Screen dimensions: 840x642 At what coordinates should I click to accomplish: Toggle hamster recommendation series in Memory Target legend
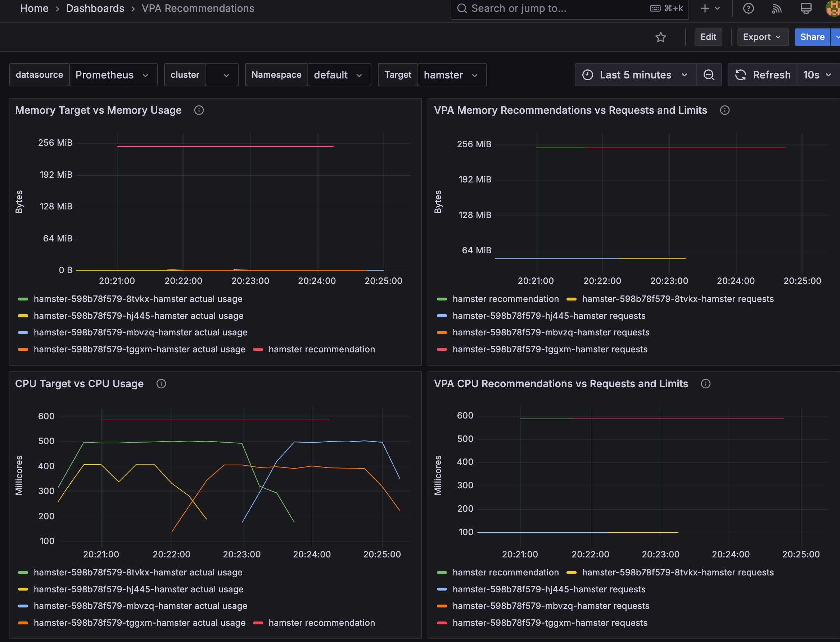[321, 349]
